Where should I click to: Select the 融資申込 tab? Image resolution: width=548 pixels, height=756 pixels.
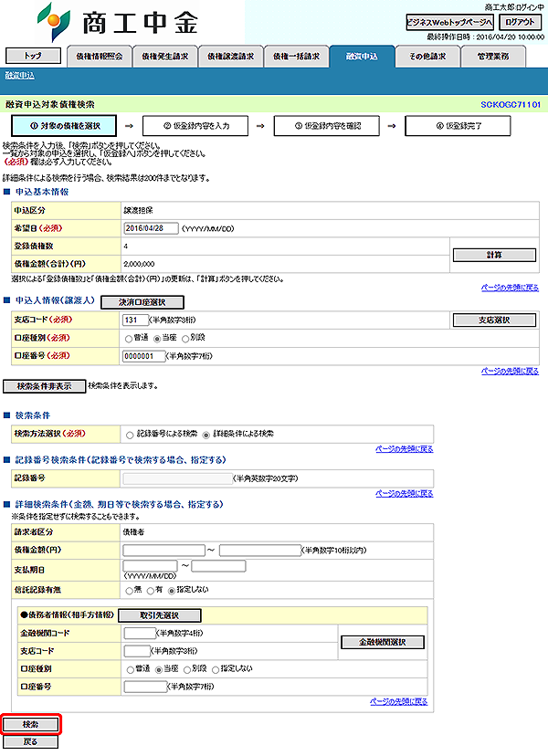(362, 57)
